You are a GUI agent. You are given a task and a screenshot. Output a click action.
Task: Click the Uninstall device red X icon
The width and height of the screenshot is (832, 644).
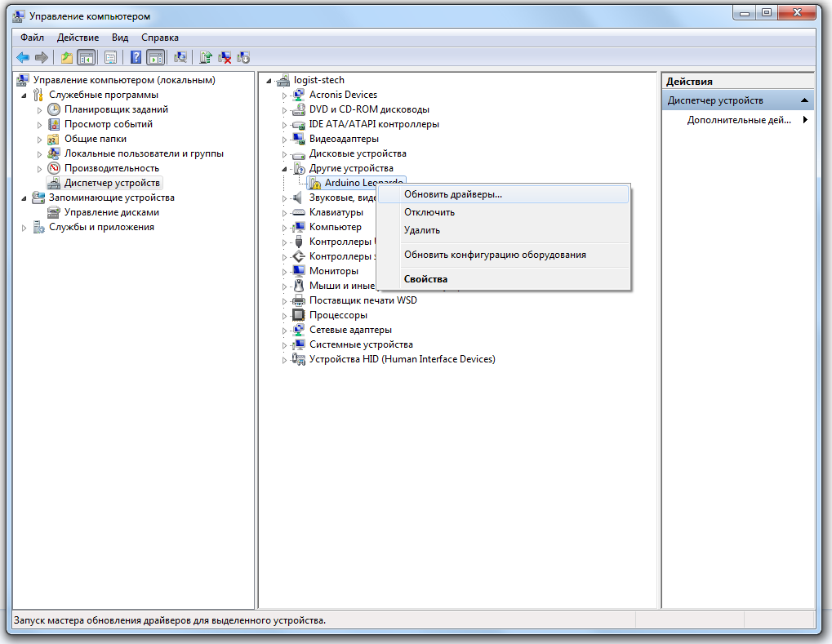[x=225, y=57]
